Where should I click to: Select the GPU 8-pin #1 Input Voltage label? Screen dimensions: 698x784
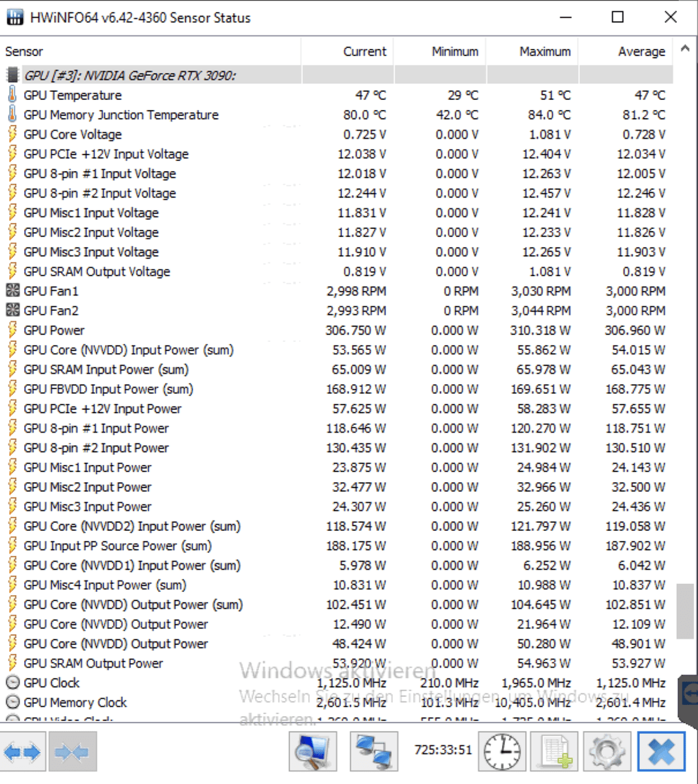(100, 173)
